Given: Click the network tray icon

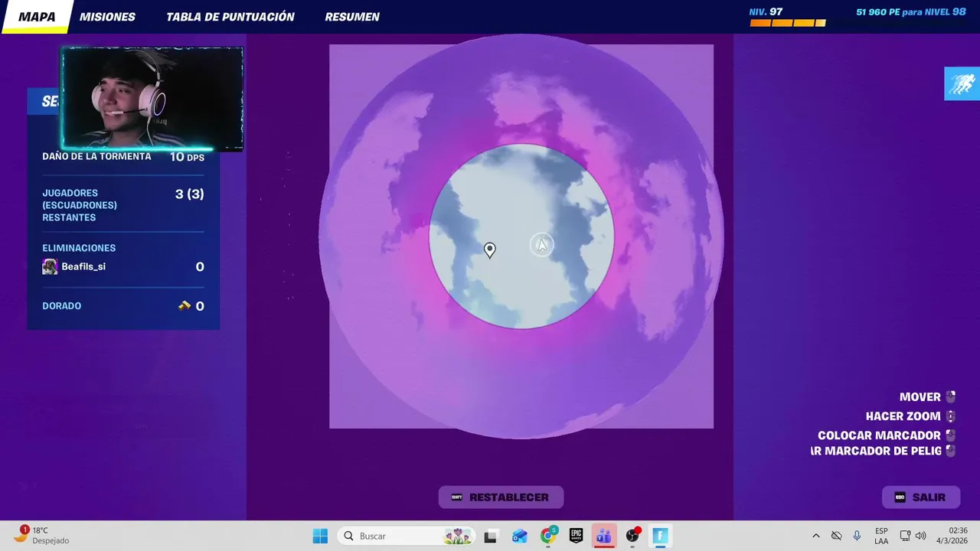Looking at the screenshot, I should (x=905, y=536).
